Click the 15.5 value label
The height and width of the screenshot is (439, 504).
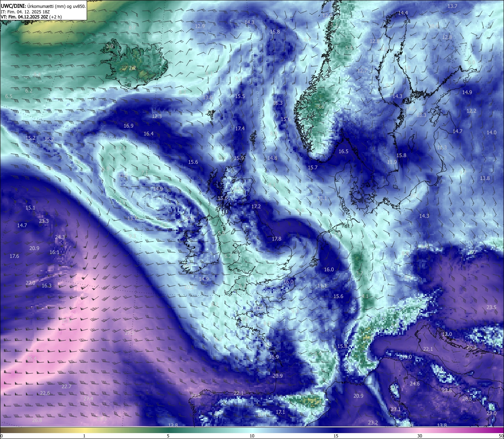point(240,96)
